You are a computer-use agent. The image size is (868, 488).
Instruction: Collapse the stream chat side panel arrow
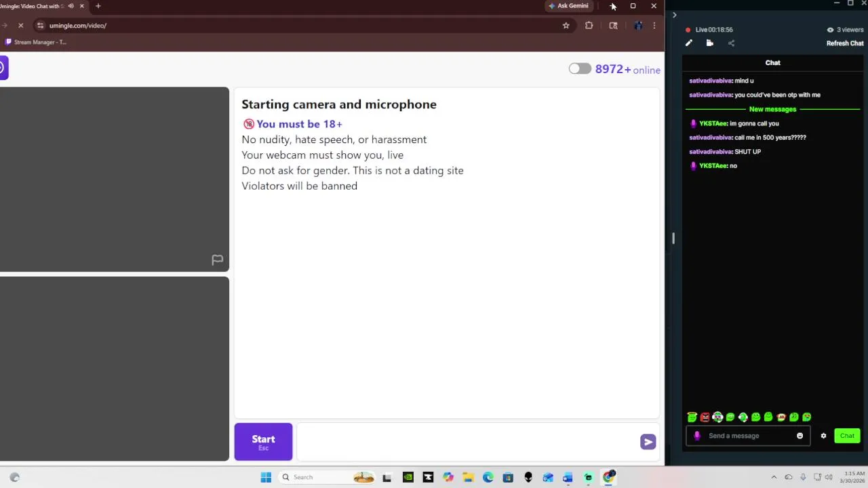tap(674, 15)
